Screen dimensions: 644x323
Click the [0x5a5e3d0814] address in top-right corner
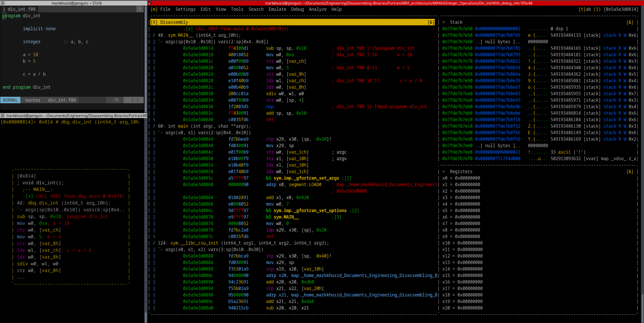point(621,9)
